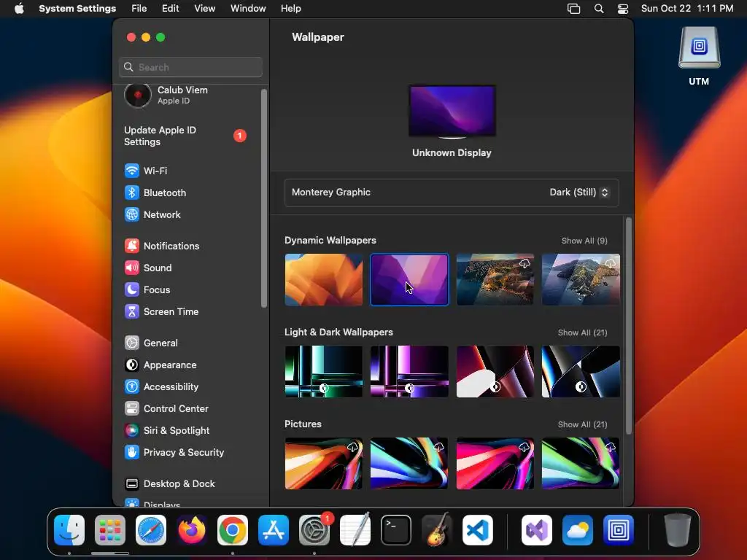This screenshot has width=747, height=560.
Task: Launch Firefox from the Dock
Action: 192,530
